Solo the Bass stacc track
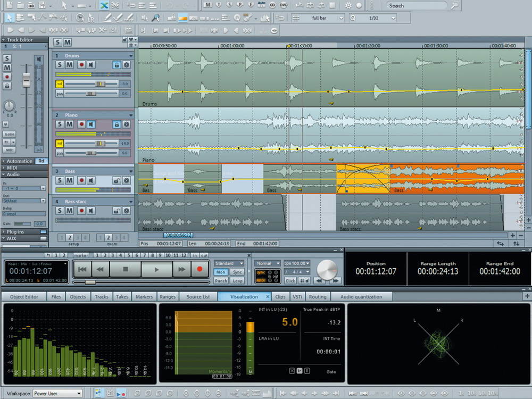Screen dimensions: 532x399 [60, 211]
